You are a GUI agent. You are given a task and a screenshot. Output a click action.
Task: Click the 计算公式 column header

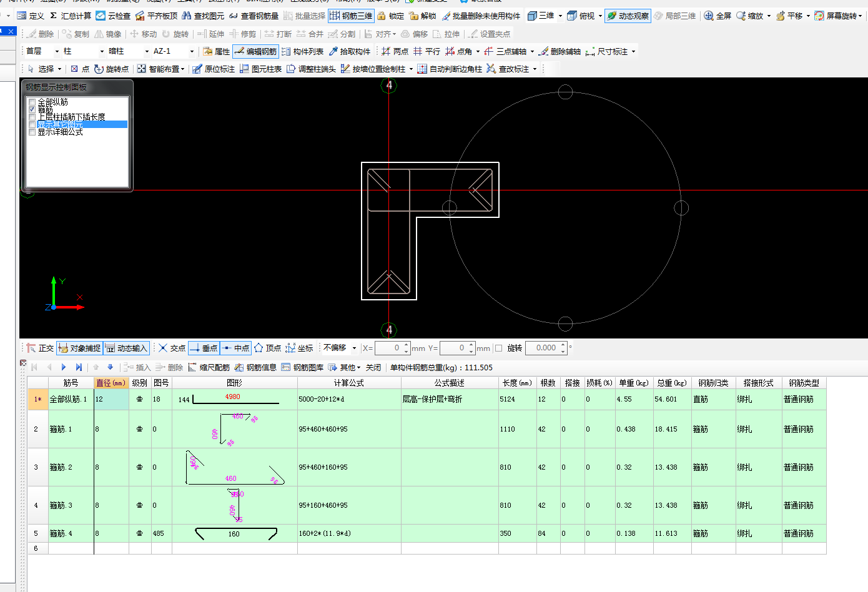point(349,383)
